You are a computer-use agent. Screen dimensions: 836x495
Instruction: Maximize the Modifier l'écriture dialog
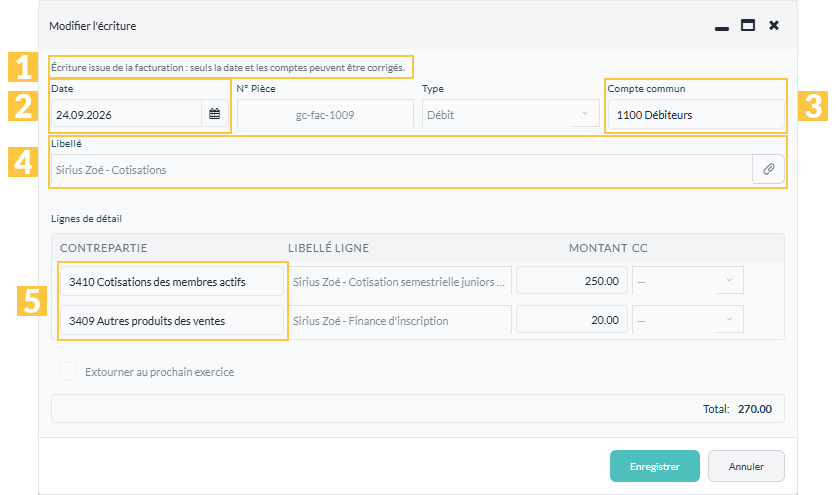[748, 25]
